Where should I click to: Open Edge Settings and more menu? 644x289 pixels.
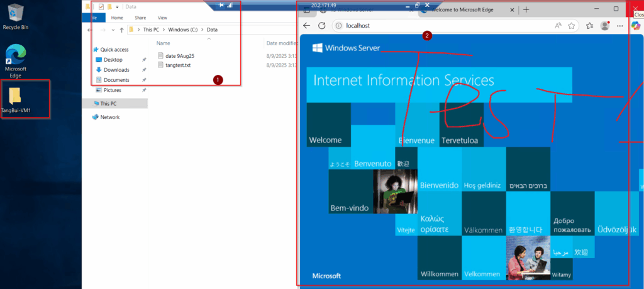coord(619,25)
